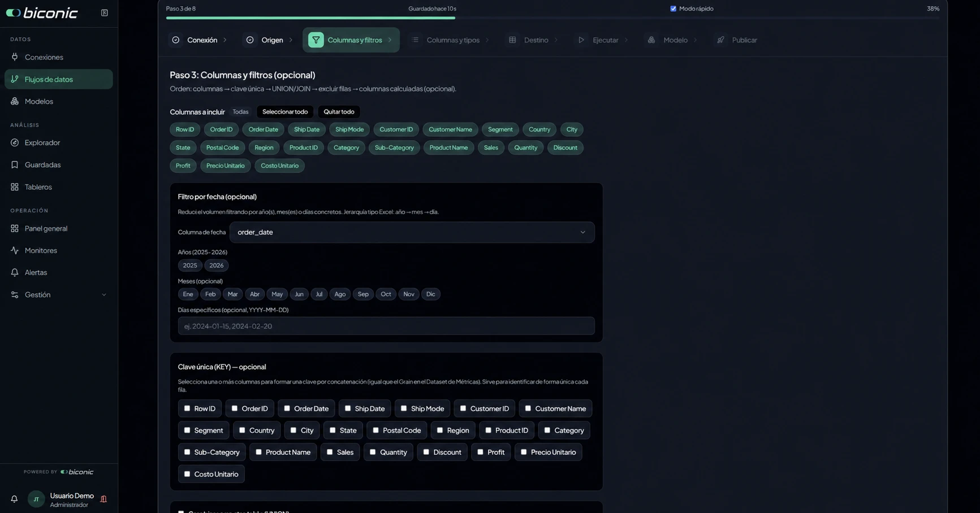Click the Modelos icon in sidebar

point(15,101)
